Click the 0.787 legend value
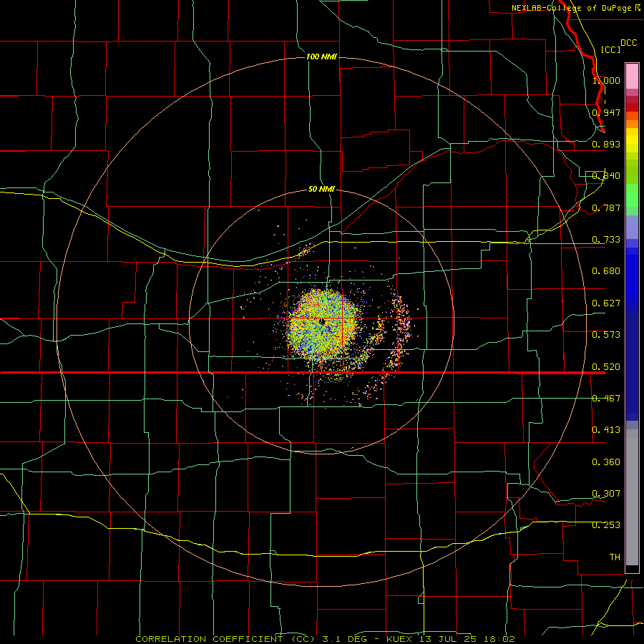The image size is (644, 644). (x=606, y=208)
